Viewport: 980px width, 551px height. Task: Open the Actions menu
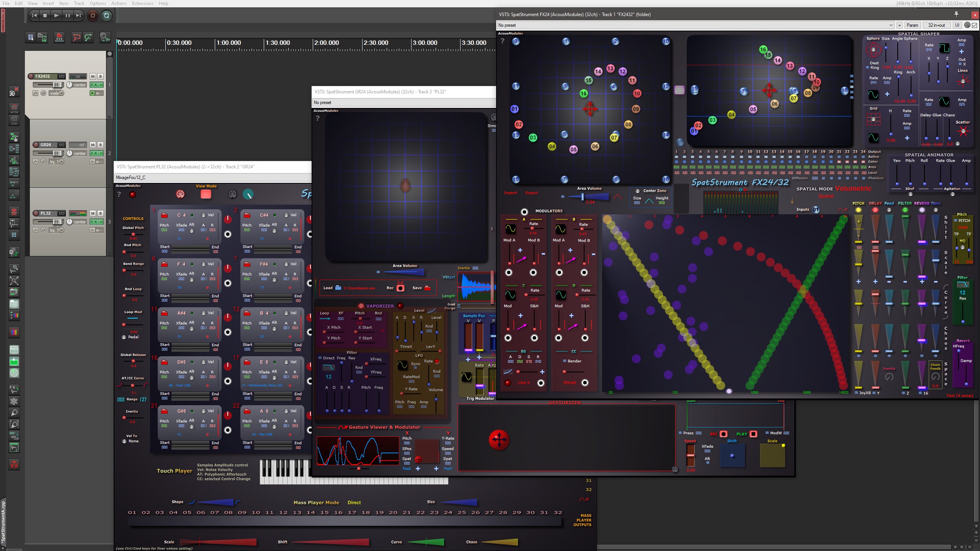point(119,3)
